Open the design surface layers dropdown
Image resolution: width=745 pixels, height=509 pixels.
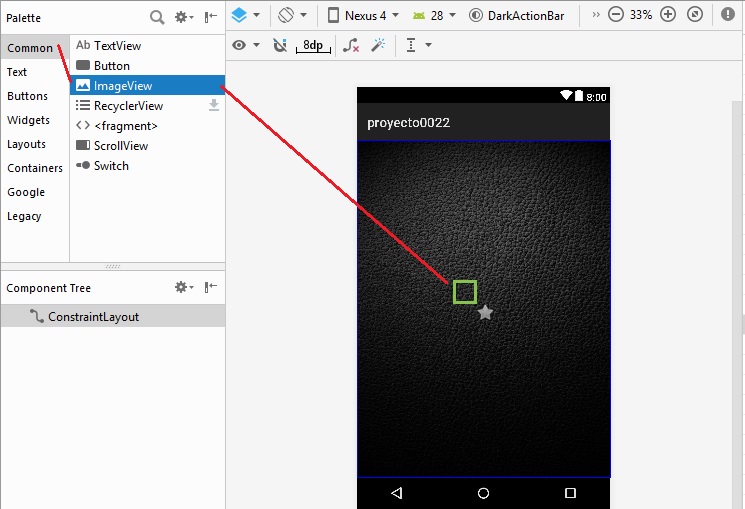245,15
